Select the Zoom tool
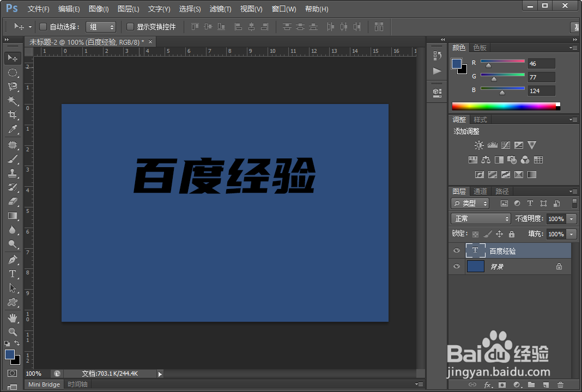 [x=13, y=332]
